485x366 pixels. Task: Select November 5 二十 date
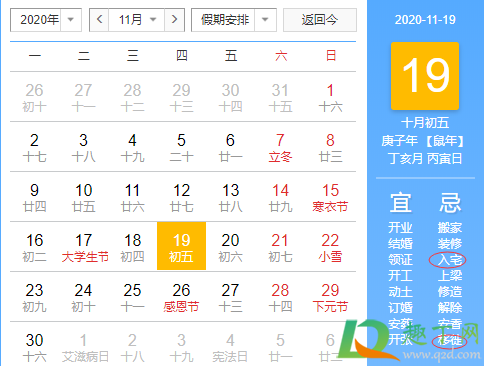pyautogui.click(x=181, y=147)
